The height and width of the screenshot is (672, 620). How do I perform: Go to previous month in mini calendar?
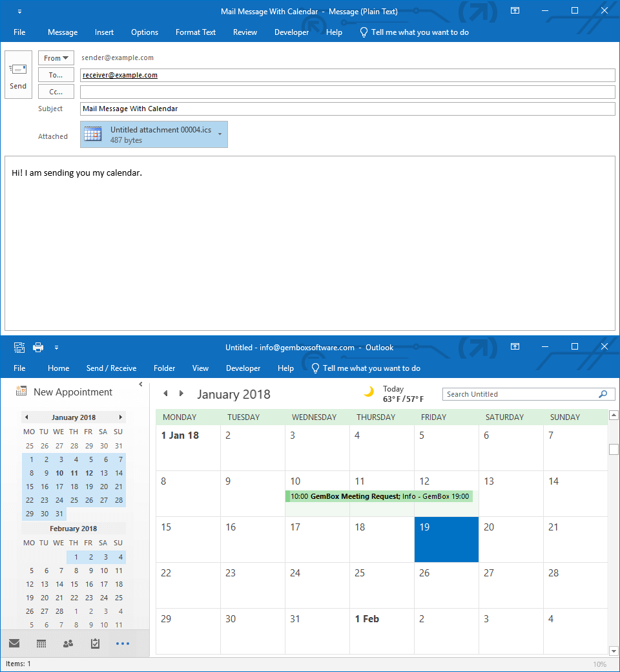[26, 417]
